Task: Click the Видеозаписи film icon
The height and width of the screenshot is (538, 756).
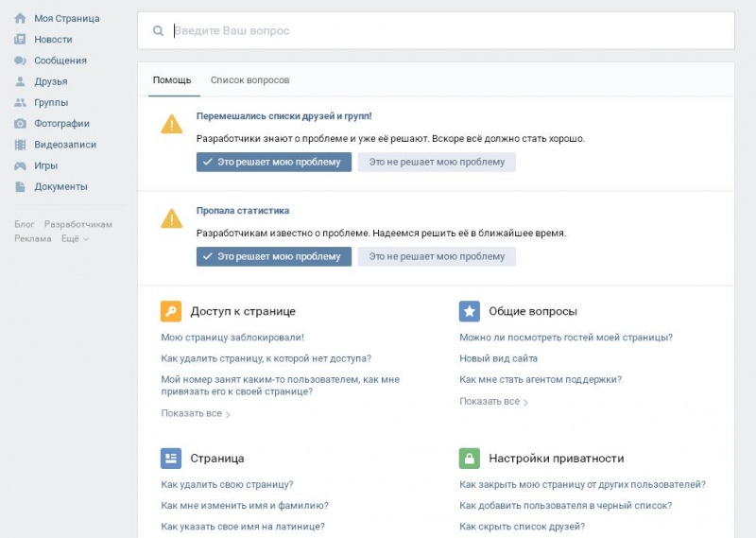Action: pyautogui.click(x=20, y=145)
